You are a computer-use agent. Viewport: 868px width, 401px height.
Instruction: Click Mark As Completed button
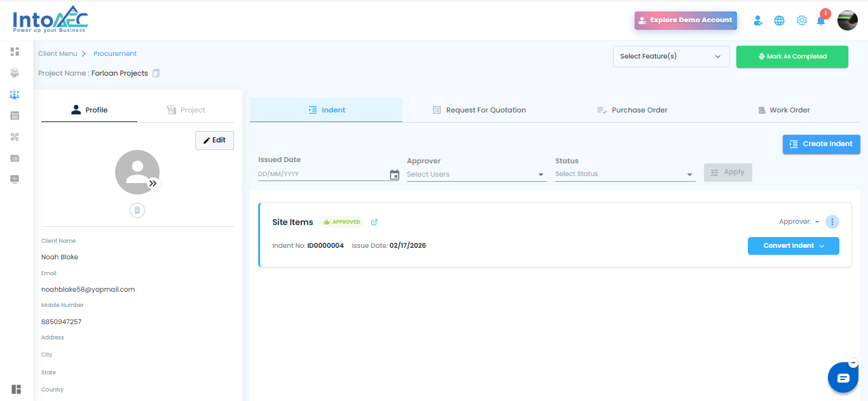pyautogui.click(x=792, y=57)
